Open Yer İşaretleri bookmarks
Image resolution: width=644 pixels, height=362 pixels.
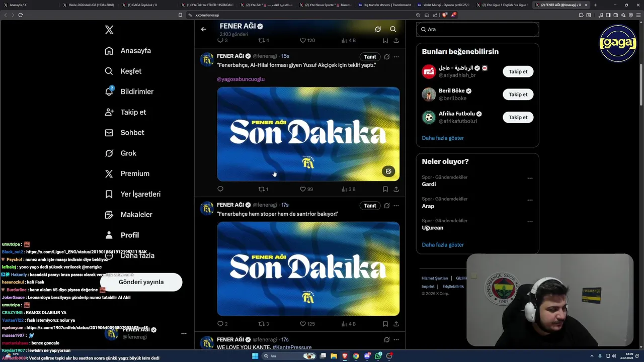(132, 194)
